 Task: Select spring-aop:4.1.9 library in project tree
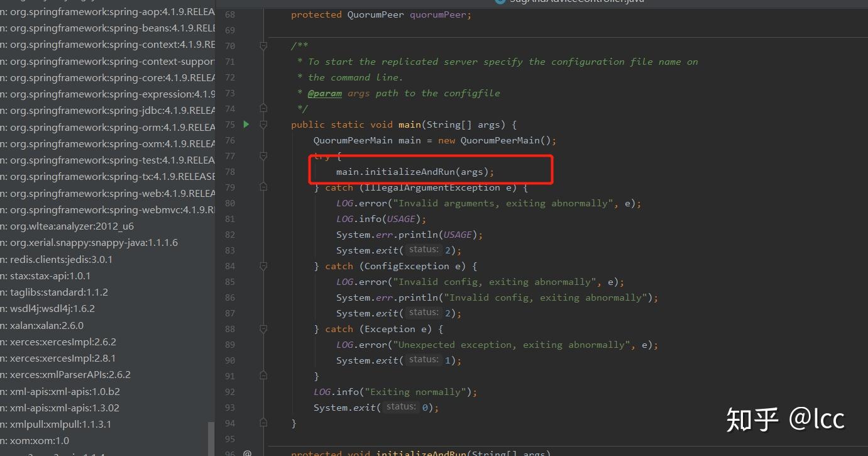(107, 11)
